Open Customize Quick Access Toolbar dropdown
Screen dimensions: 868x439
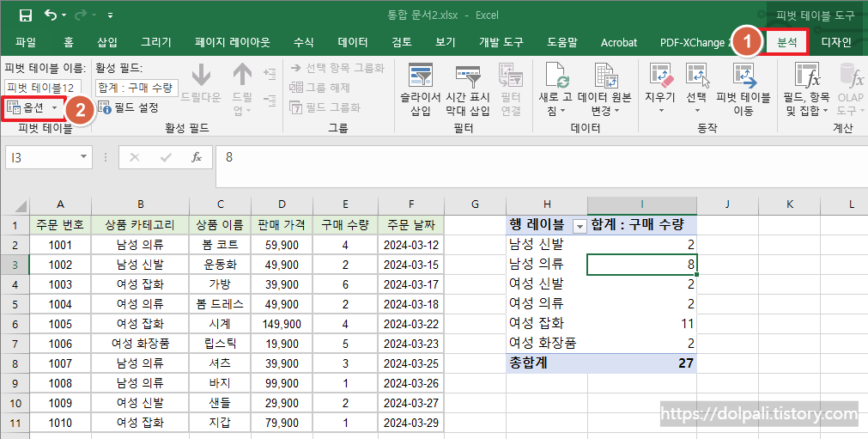coord(111,15)
